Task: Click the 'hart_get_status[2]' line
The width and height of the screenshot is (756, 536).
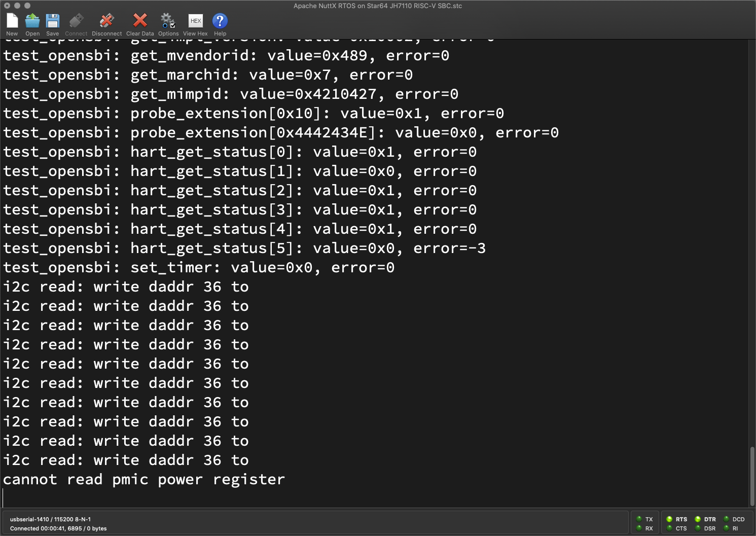Action: (x=240, y=191)
